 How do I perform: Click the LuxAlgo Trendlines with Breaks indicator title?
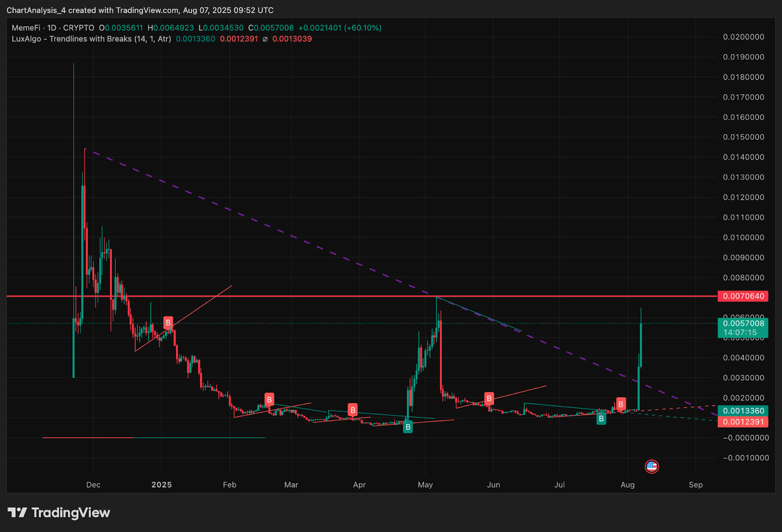(91, 39)
